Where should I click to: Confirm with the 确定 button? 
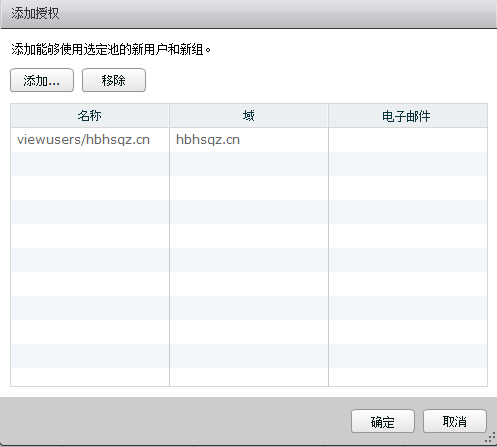(383, 422)
